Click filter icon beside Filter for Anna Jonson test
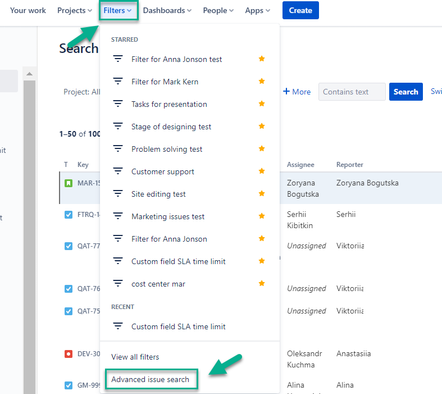442x394 pixels. (118, 59)
